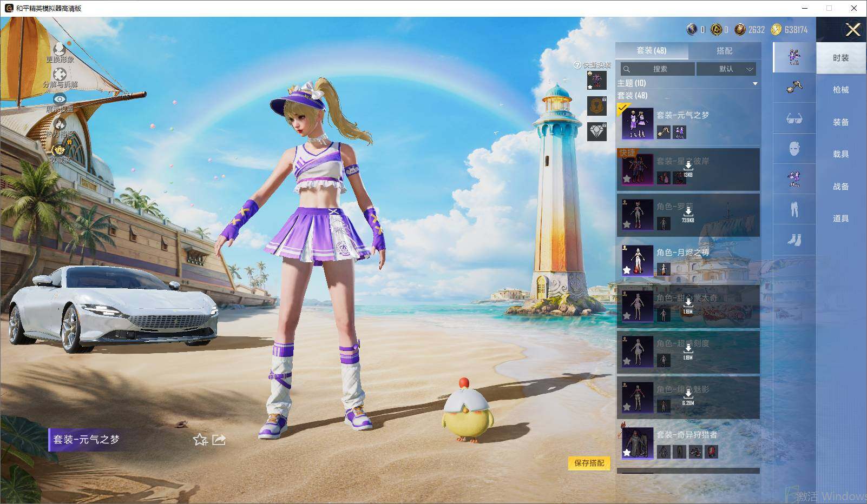Click the hammer accessory icon under 元气之梦
This screenshot has width=867, height=504.
[664, 132]
